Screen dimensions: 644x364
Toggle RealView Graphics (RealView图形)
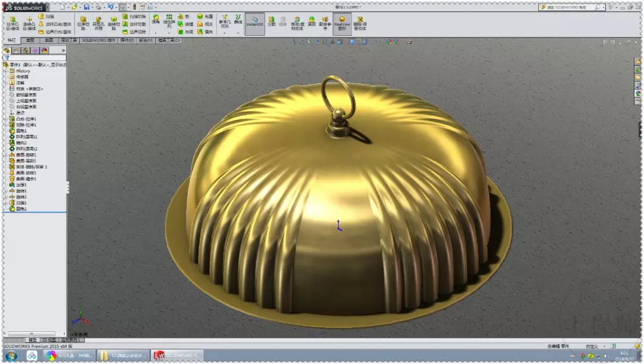tap(342, 23)
